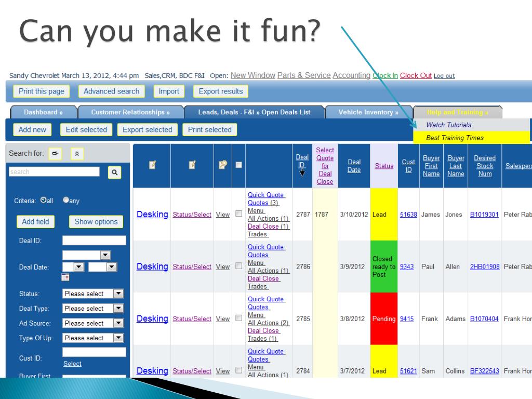Open the Ad Source dropdown
This screenshot has width=532, height=399.
coord(93,323)
